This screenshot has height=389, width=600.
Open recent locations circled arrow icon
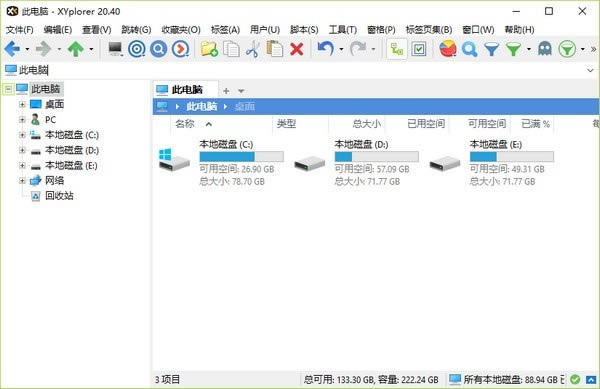click(180, 49)
